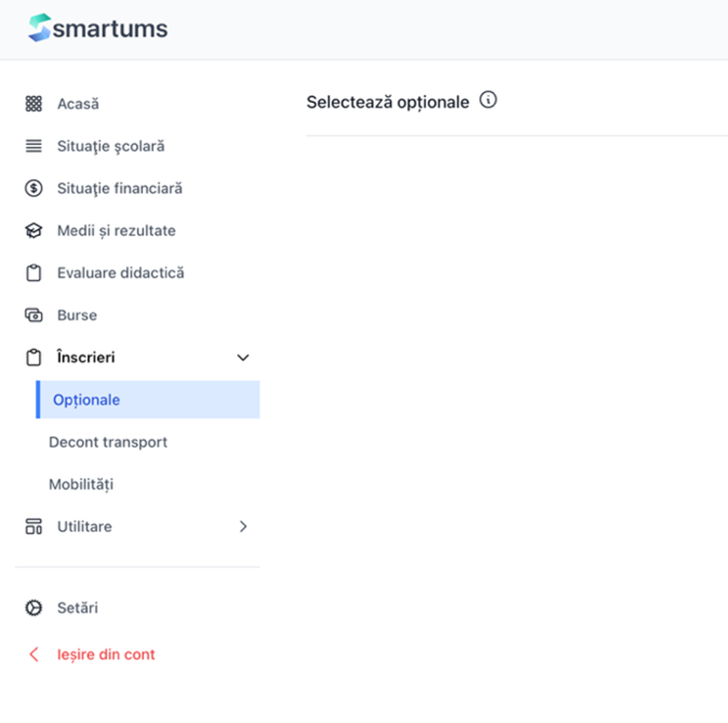This screenshot has width=728, height=723.
Task: Click the Evaluare didactică clipboard icon
Action: point(33,273)
